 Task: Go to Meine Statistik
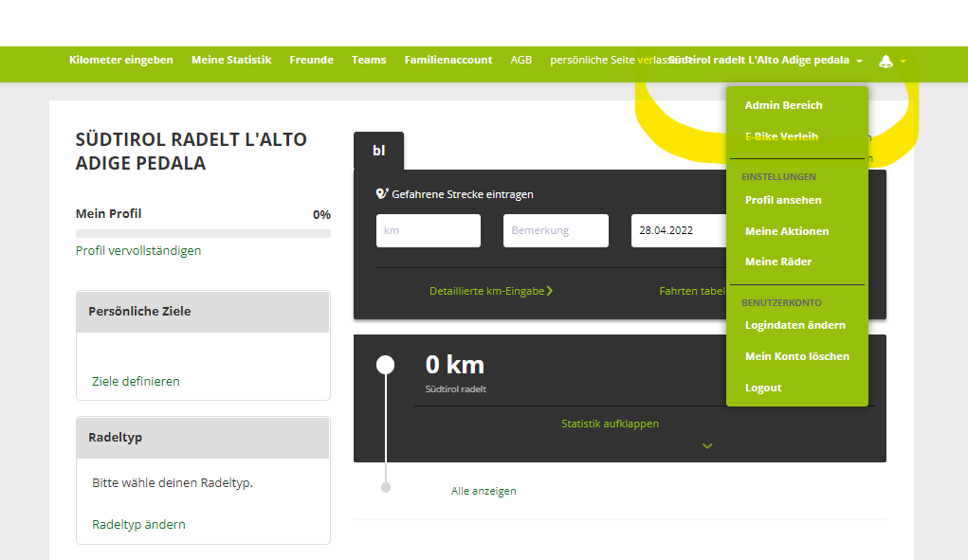point(231,60)
